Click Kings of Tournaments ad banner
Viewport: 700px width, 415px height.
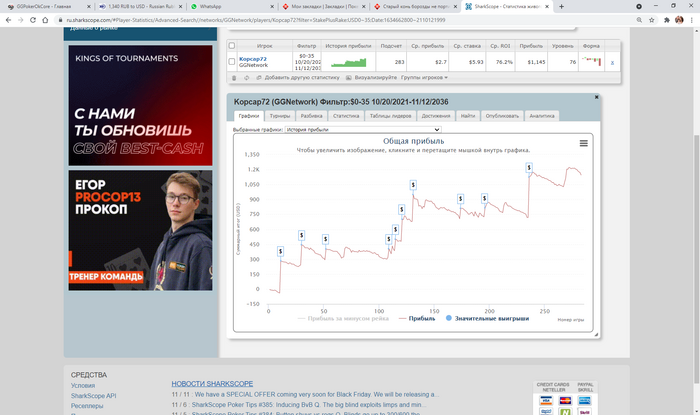coord(140,105)
